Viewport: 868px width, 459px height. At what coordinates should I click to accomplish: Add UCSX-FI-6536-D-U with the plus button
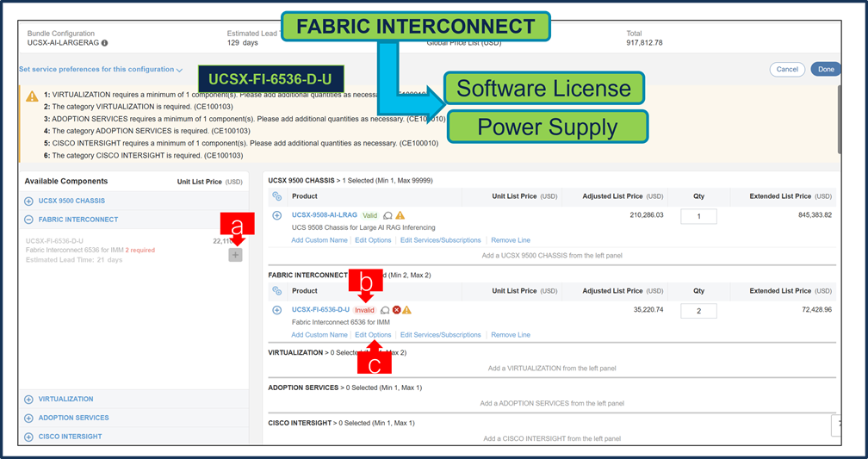pos(235,255)
